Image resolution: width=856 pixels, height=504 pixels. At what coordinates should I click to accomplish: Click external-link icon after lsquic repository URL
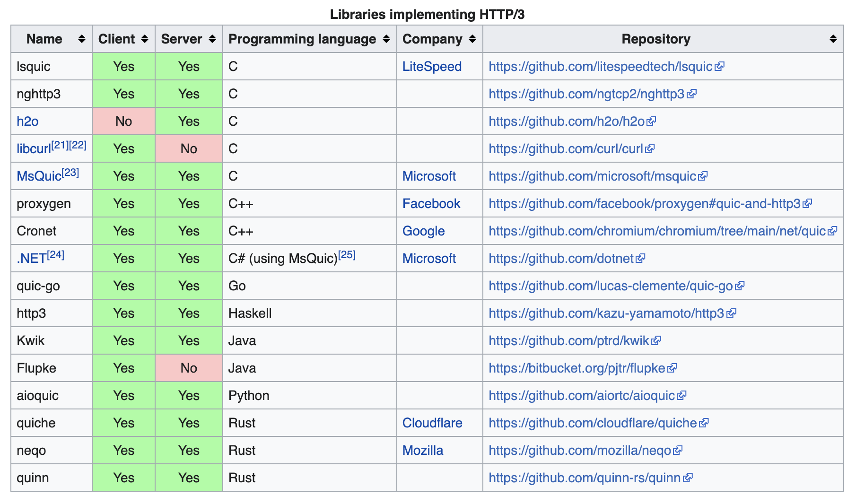tap(720, 66)
